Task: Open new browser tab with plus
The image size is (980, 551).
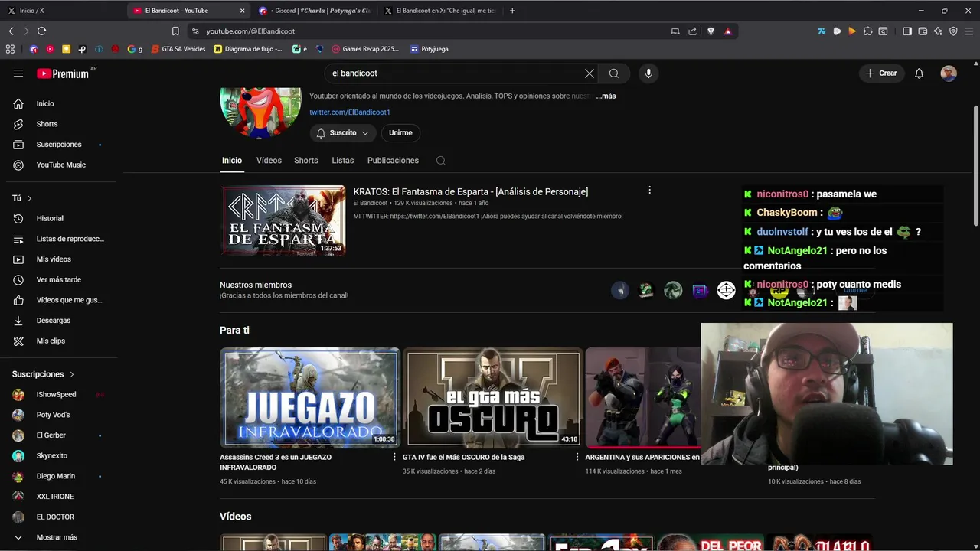Action: pos(512,11)
